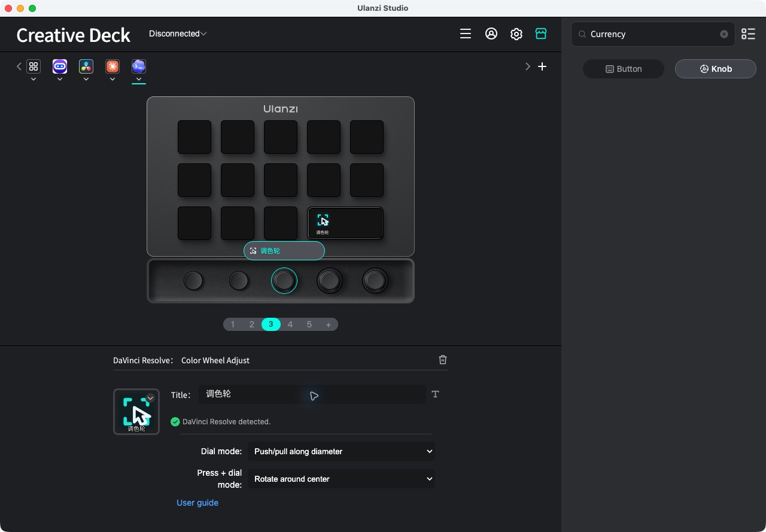This screenshot has width=766, height=532.
Task: Open the hamburger menu in the header
Action: click(466, 34)
